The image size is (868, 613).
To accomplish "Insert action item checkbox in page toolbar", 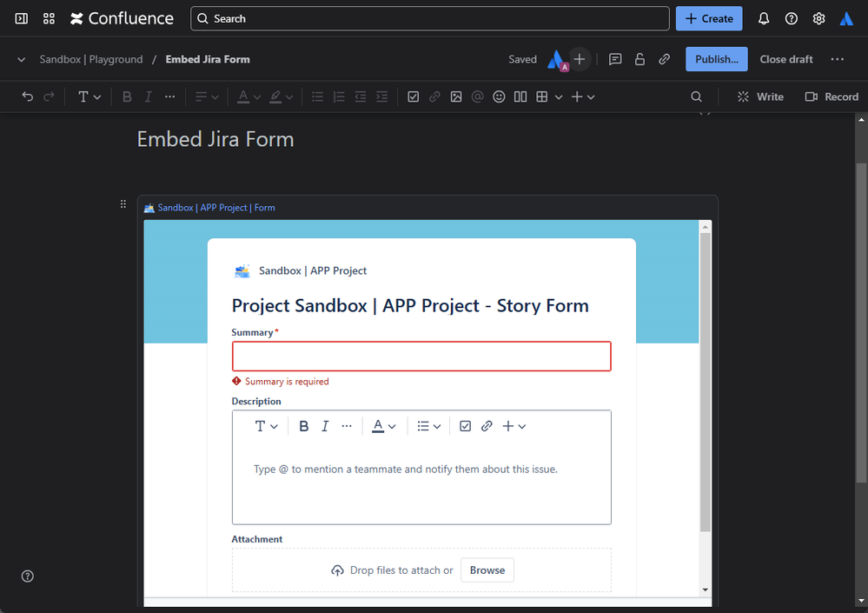I will (x=413, y=97).
